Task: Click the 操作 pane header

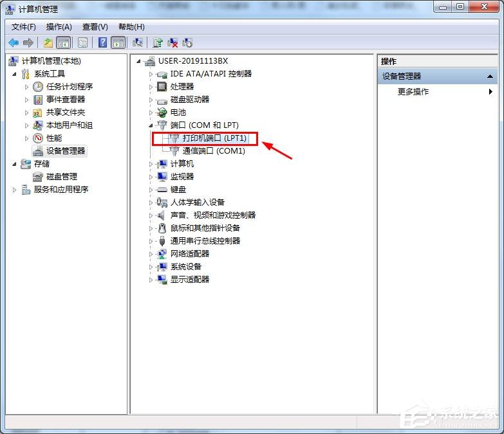Action: [437, 61]
